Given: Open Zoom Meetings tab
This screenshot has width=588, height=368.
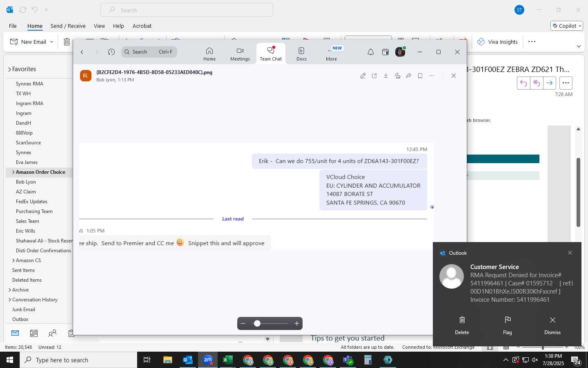Looking at the screenshot, I should (240, 54).
